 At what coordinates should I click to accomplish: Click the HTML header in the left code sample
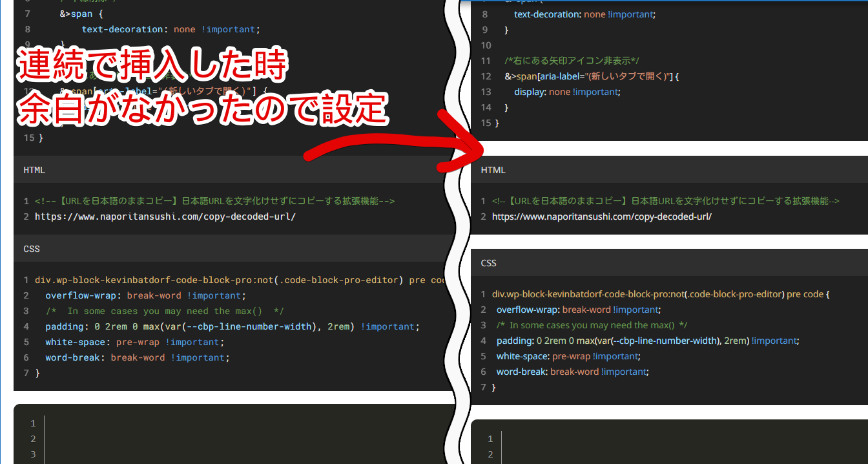[34, 170]
